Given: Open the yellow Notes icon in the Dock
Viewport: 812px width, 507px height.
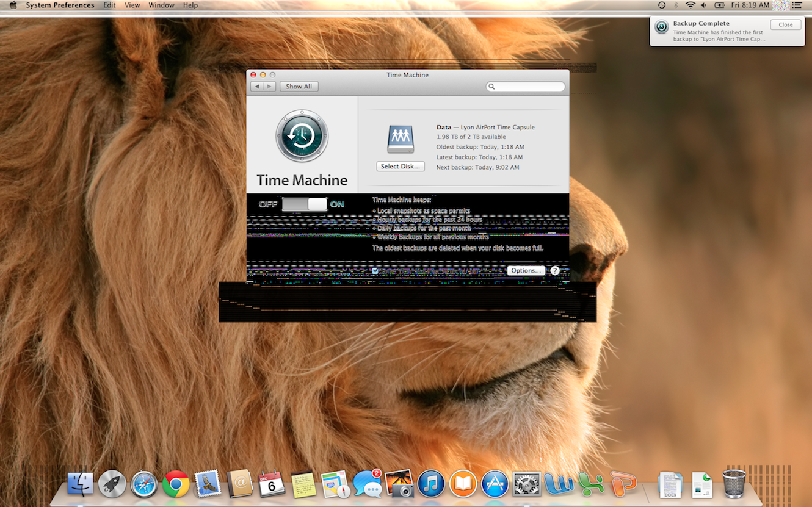Looking at the screenshot, I should 303,484.
